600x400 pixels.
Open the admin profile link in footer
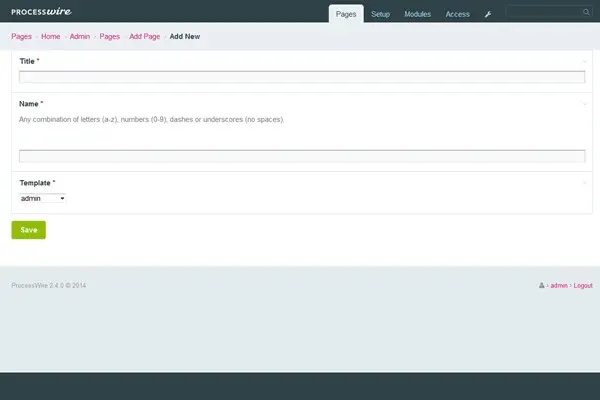point(558,285)
